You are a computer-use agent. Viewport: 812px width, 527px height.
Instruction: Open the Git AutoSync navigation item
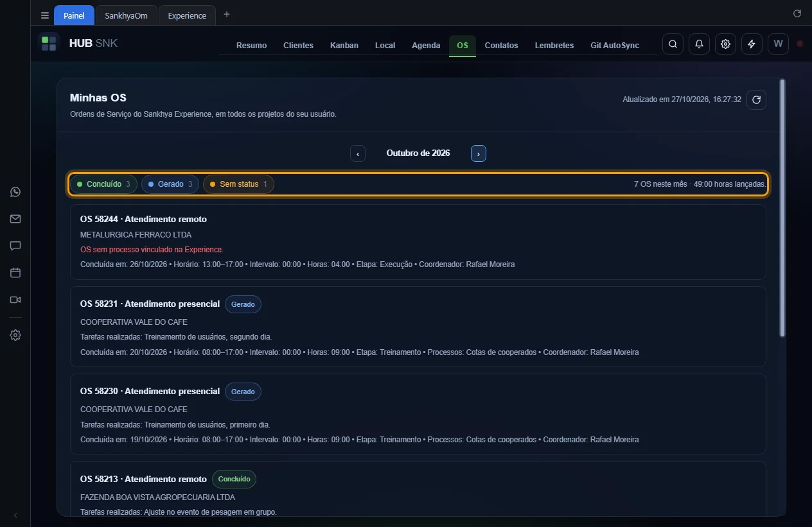point(615,45)
